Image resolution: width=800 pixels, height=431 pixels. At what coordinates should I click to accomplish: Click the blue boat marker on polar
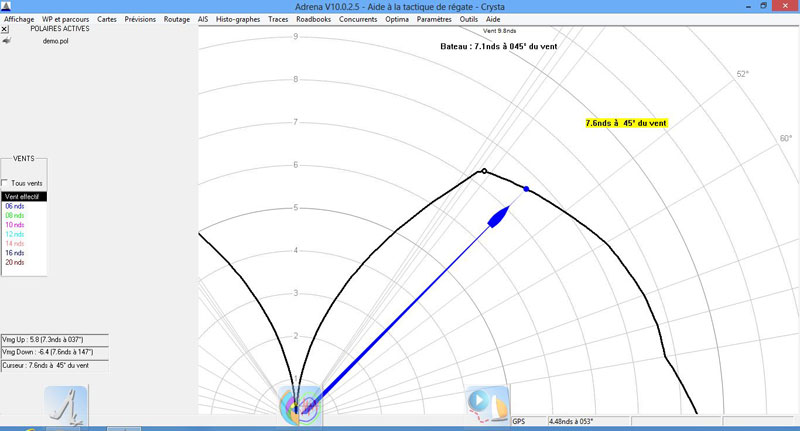498,216
